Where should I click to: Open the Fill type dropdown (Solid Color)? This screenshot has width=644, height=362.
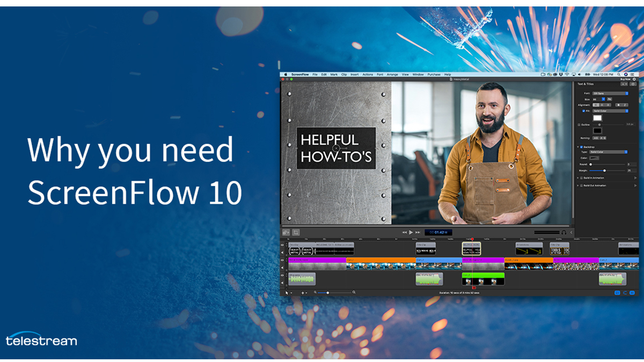pyautogui.click(x=610, y=111)
